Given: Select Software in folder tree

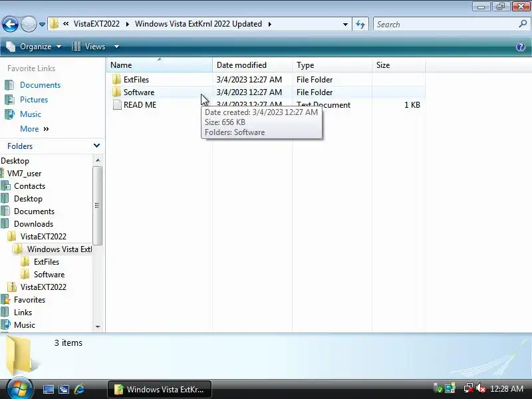Looking at the screenshot, I should (x=49, y=275).
